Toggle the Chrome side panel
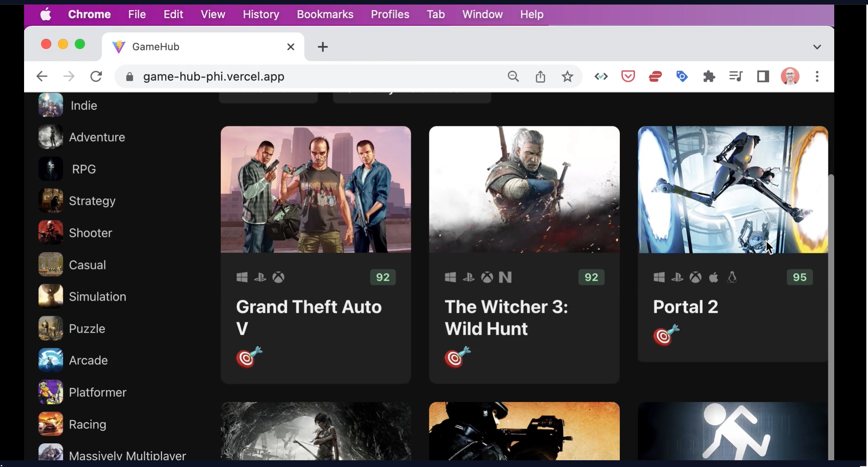 click(763, 76)
